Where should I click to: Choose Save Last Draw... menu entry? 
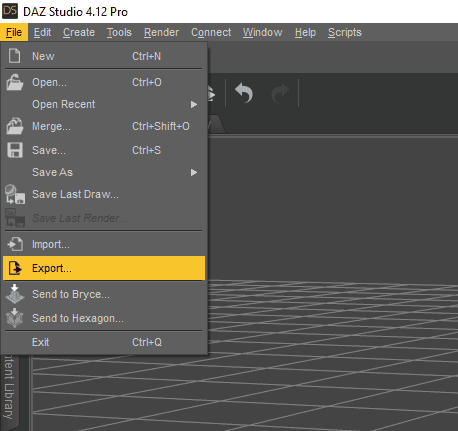click(x=104, y=194)
